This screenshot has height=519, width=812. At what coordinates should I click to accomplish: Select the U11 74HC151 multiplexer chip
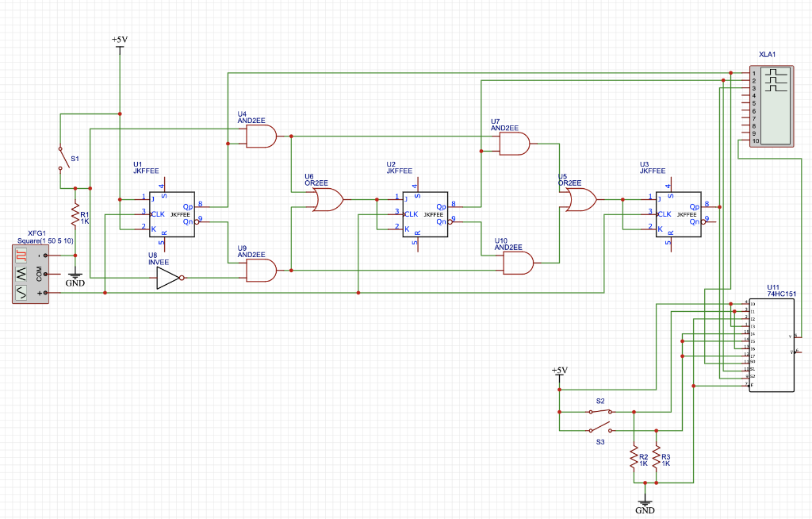pyautogui.click(x=772, y=345)
